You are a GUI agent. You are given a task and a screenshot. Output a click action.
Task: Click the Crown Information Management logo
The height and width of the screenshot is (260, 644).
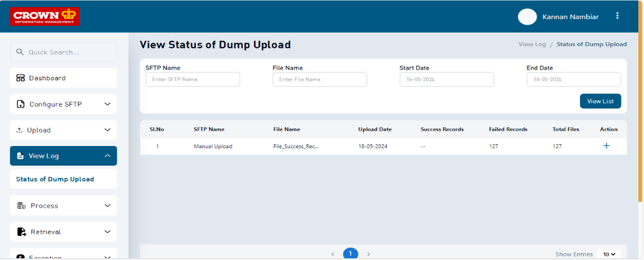[44, 16]
